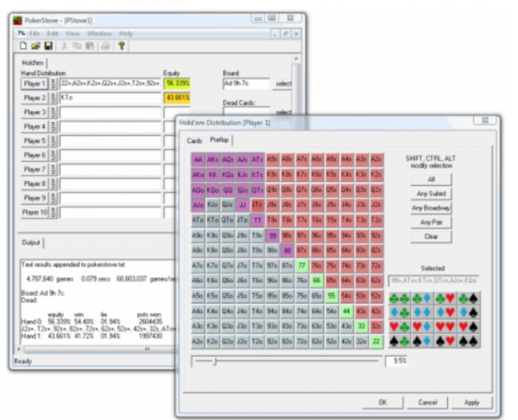This screenshot has height=420, width=518.
Task: Click the Cut toolbar icon
Action: [65, 45]
